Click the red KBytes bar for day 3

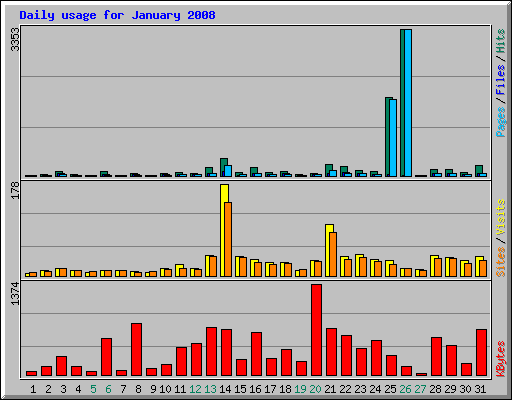61,366
